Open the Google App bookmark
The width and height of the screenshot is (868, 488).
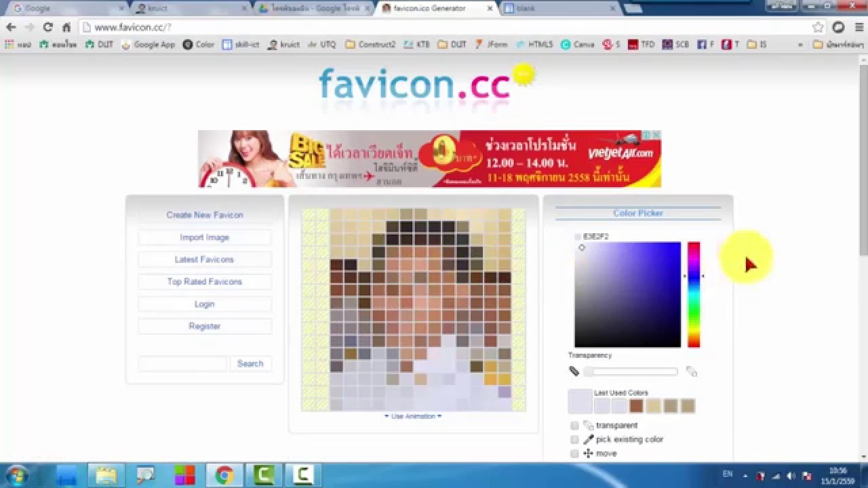pos(148,45)
